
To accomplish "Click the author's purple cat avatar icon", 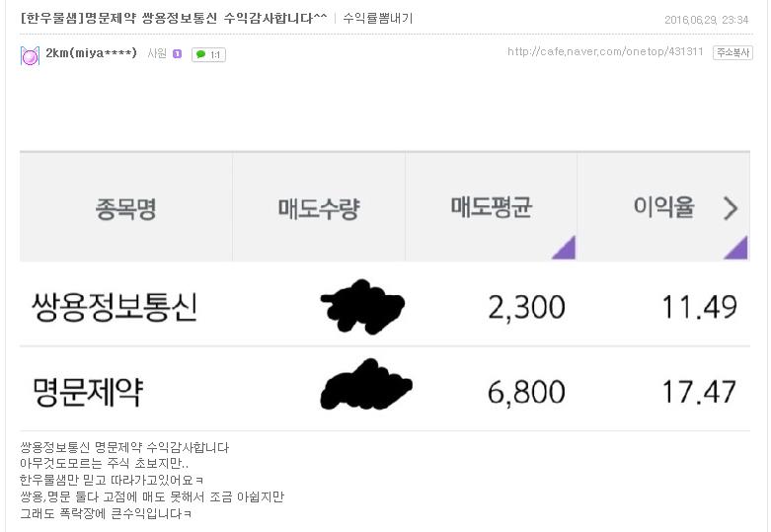I will pyautogui.click(x=30, y=55).
